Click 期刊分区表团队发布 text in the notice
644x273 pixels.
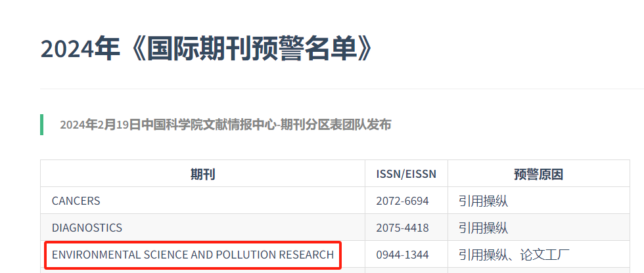point(336,125)
